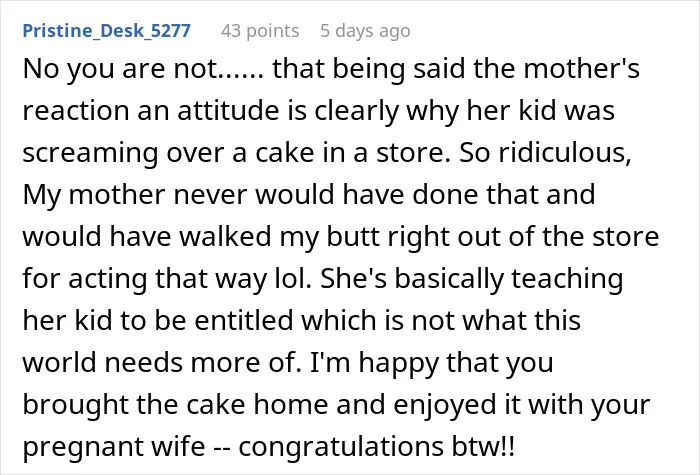700x475 pixels.
Task: Click the words 'So ridiculous,'
Action: (x=546, y=153)
